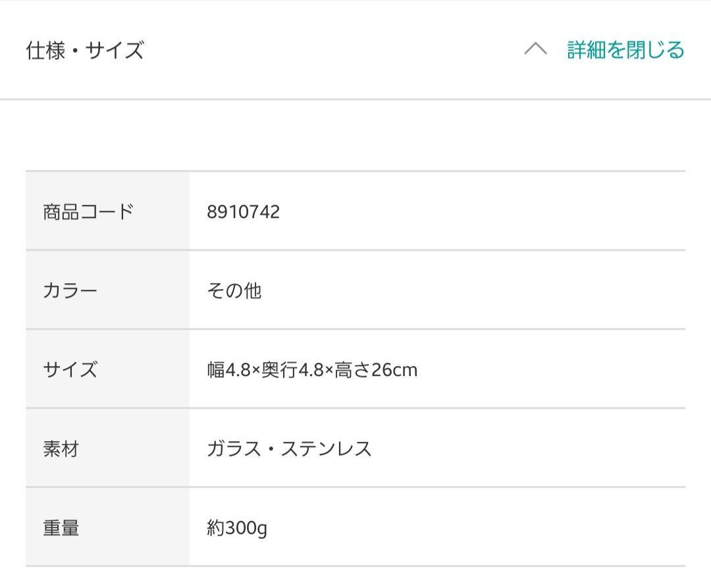Click the 重量 row label

[107, 527]
